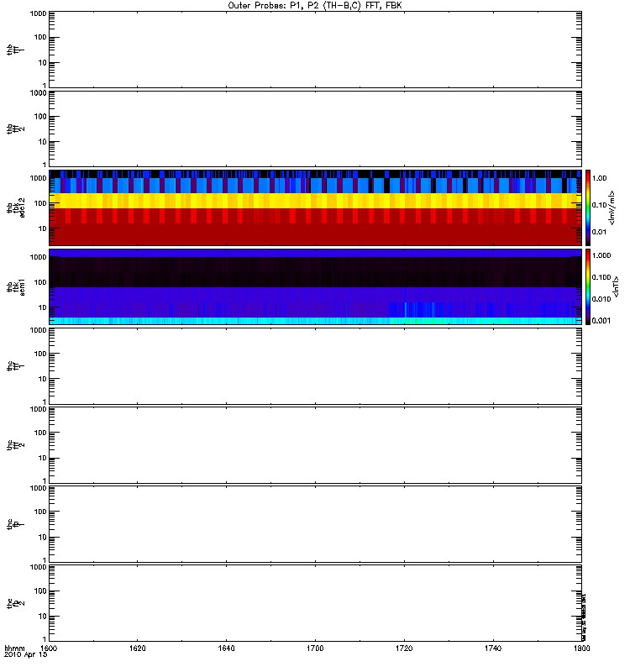Click the 'thb fbk scm1' y-axis label
The height and width of the screenshot is (672, 630).
(x=16, y=287)
